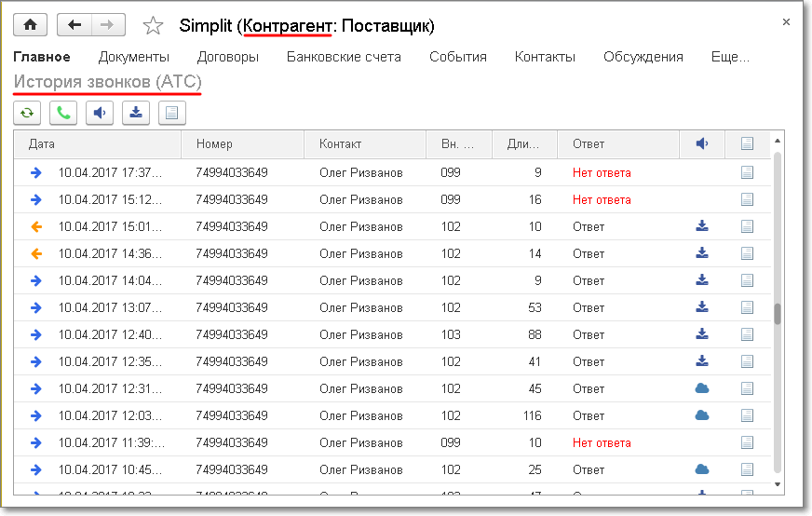Screen dimensions: 812x516
Task: Open История звонков (АТС) section
Action: tap(107, 83)
